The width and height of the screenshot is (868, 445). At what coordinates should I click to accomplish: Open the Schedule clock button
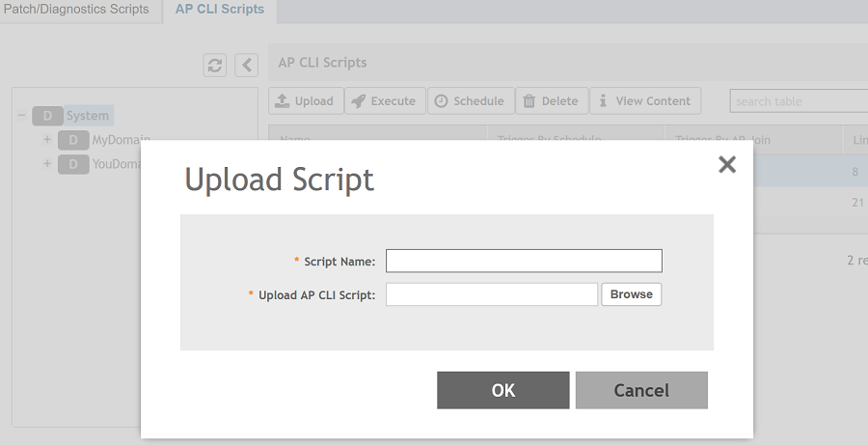[x=469, y=101]
